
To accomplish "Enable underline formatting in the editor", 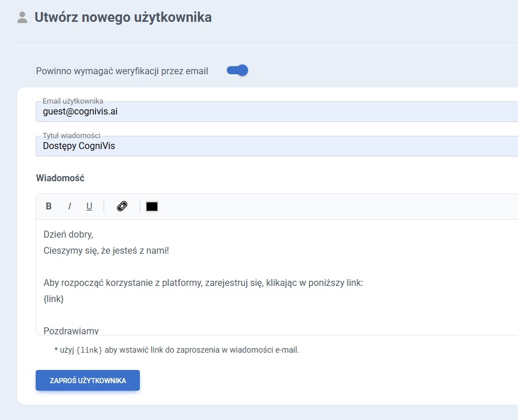I will (x=89, y=207).
